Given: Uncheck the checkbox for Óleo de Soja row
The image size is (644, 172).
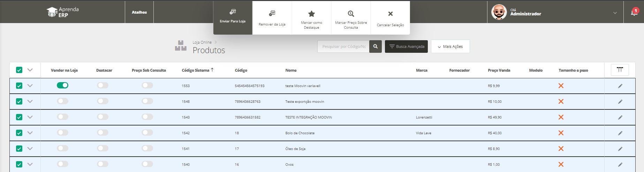Looking at the screenshot, I should tap(19, 149).
